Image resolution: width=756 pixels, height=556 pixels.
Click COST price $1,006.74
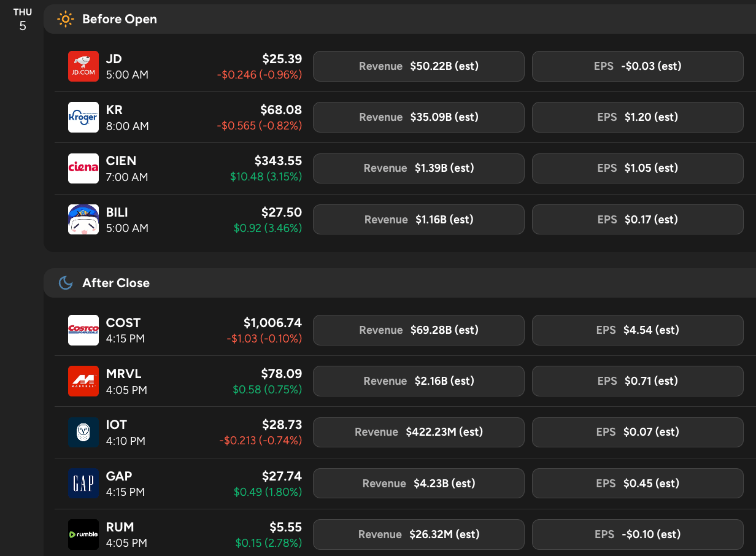coord(273,323)
